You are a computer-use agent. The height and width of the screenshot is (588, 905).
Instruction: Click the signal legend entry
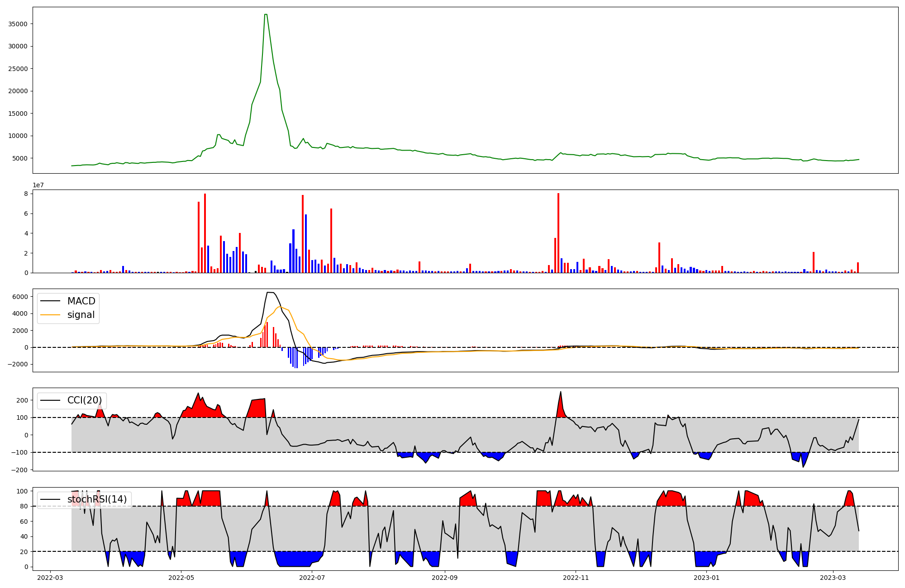tap(81, 315)
